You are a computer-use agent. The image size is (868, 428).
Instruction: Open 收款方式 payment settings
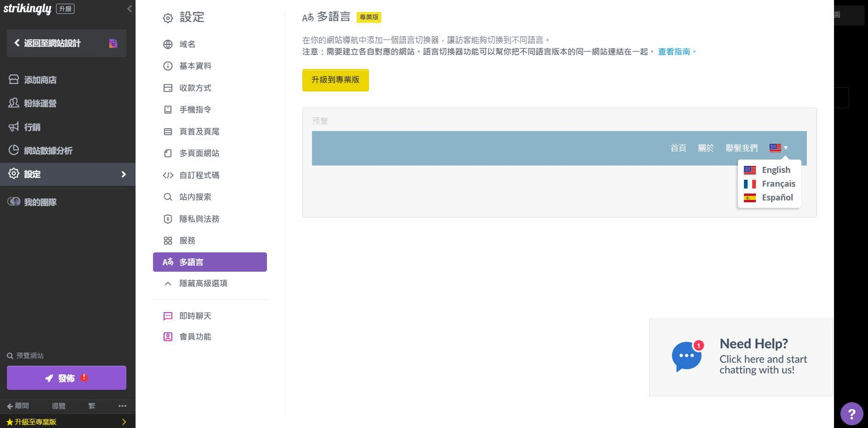click(195, 88)
